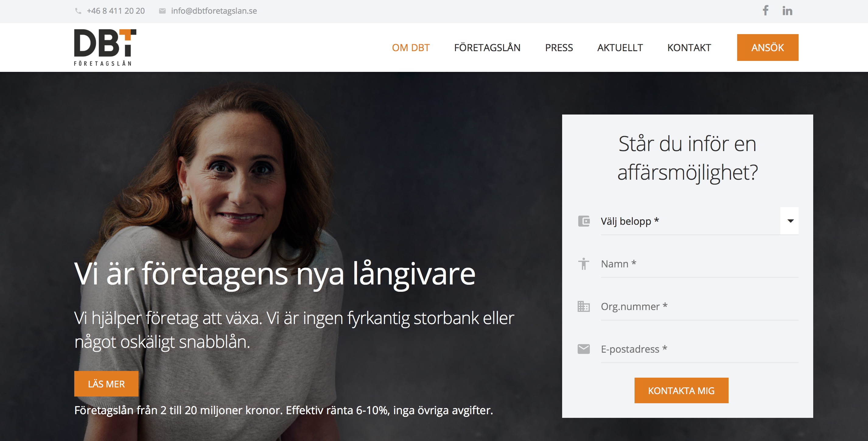Viewport: 868px width, 441px height.
Task: Go to the FÖRETAGSLÅN menu item
Action: 487,48
